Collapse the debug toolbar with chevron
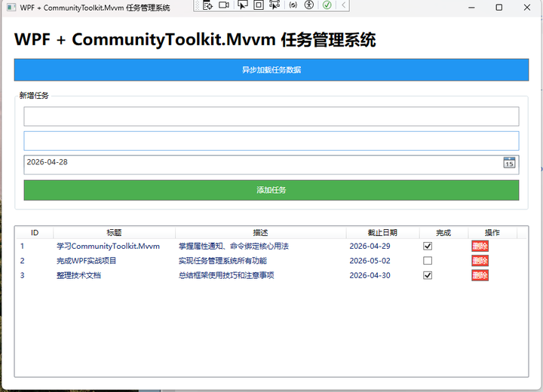543x392 pixels. (344, 5)
